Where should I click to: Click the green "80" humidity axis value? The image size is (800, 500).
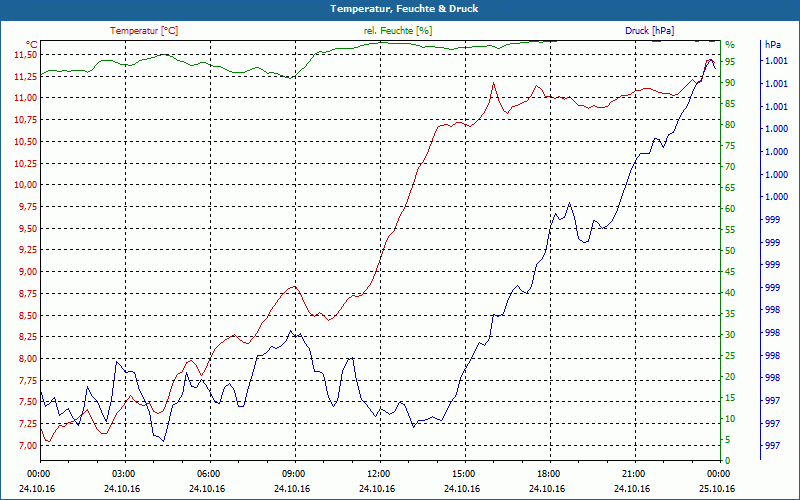click(730, 125)
